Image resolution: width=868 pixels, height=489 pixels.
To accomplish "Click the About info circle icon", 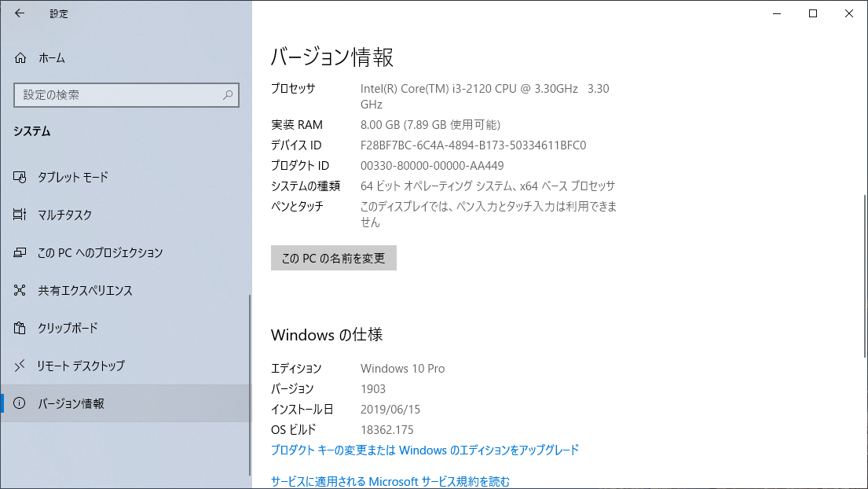I will 20,403.
